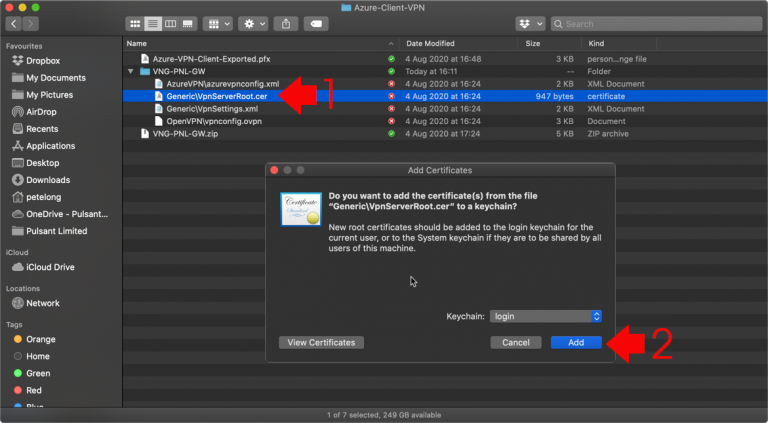Open the Keychain login dropdown
Image resolution: width=768 pixels, height=423 pixels.
546,316
